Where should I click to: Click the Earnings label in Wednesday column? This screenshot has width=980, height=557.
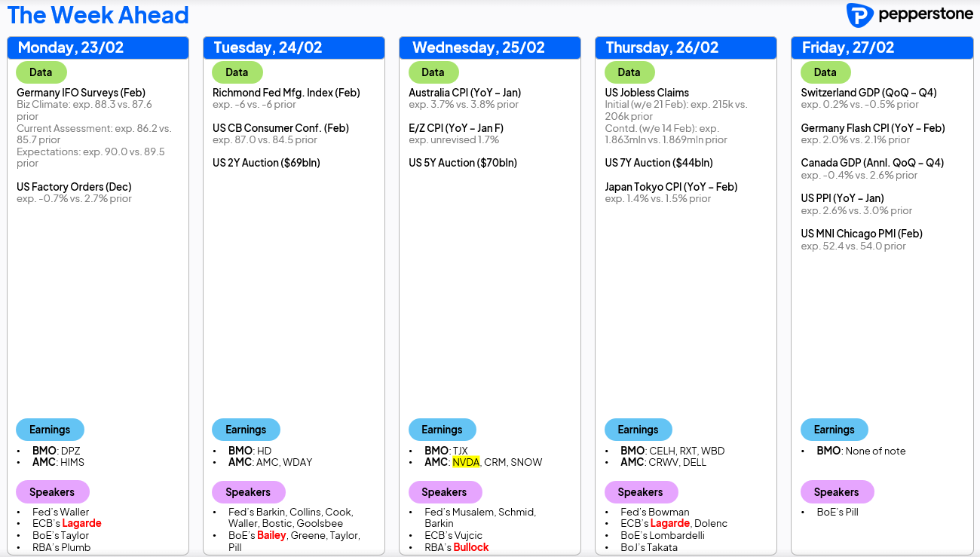coord(442,430)
